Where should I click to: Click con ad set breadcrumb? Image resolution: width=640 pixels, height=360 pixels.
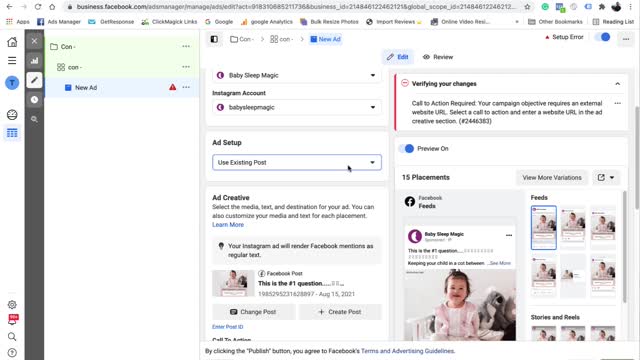pos(282,39)
